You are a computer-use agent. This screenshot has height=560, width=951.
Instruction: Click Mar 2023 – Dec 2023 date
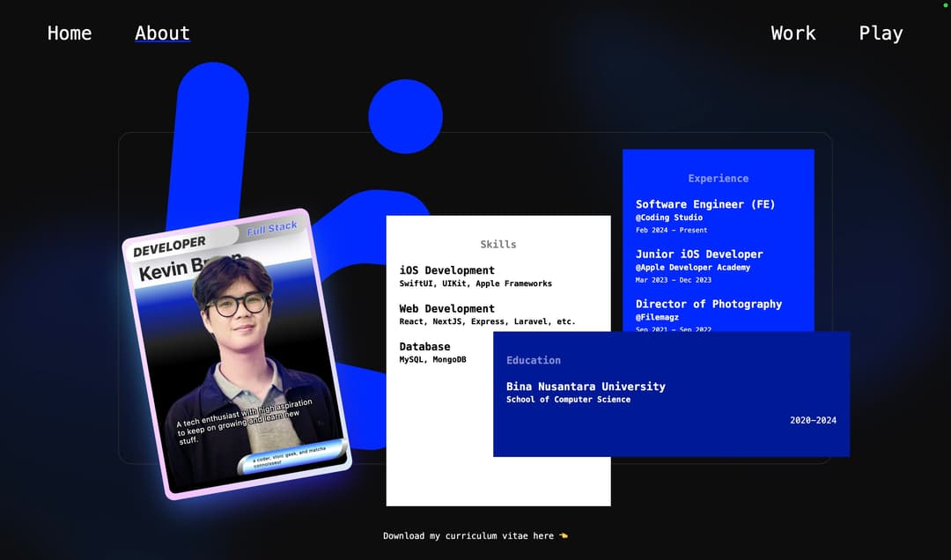click(674, 280)
